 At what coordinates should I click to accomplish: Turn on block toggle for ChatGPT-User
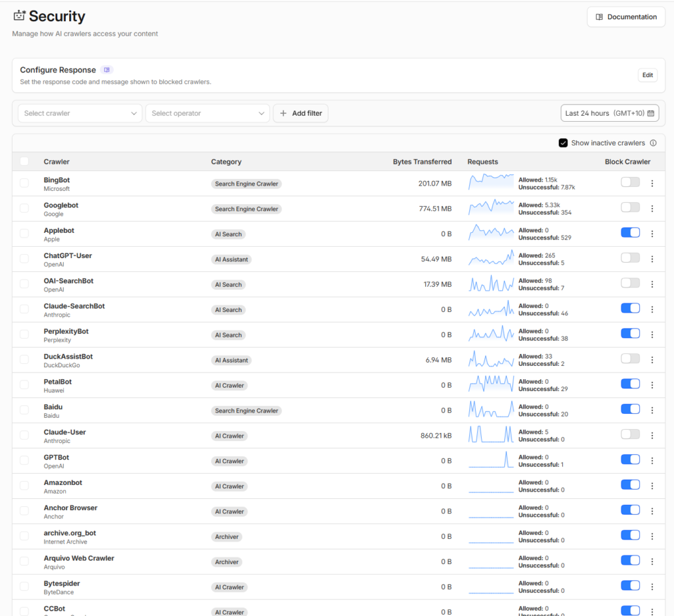630,258
